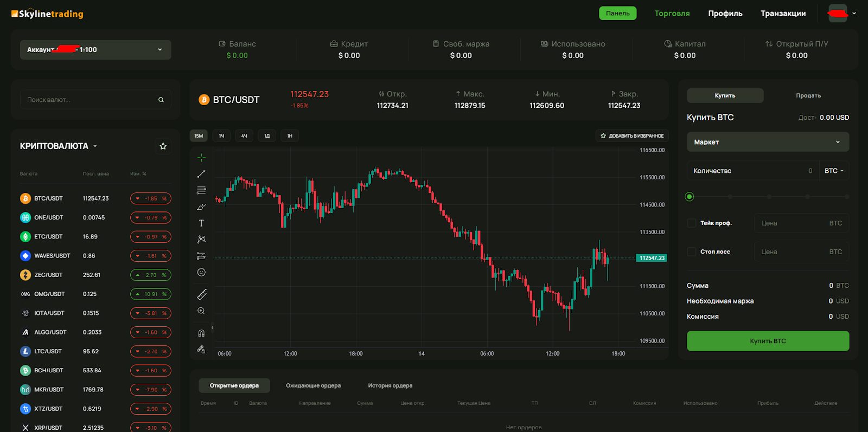
Task: Open the Транзакции menu
Action: [783, 14]
